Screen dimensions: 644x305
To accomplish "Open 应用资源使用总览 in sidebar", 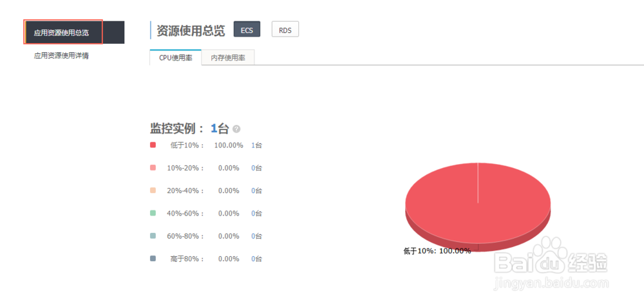I will 74,32.
